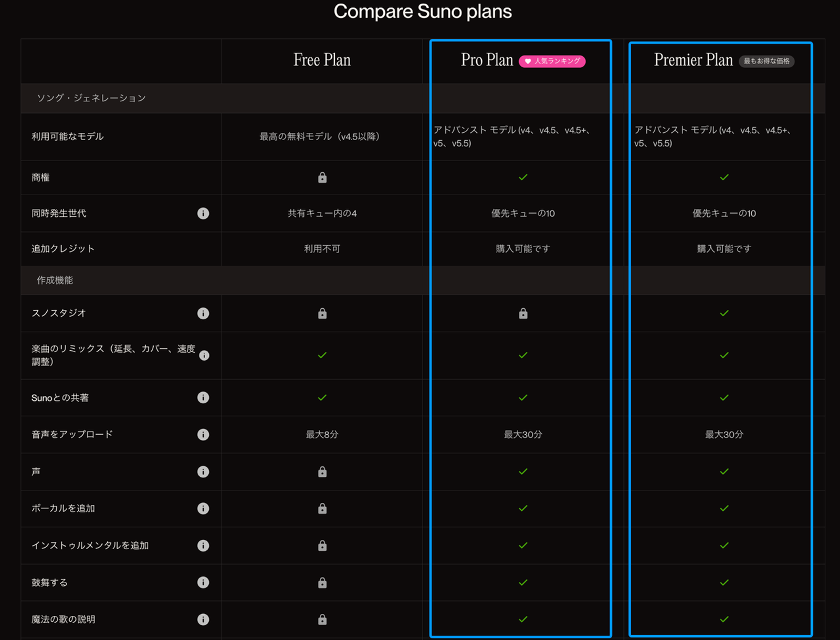Show info for 魔法の歌の説明
The width and height of the screenshot is (840, 640).
coord(203,620)
